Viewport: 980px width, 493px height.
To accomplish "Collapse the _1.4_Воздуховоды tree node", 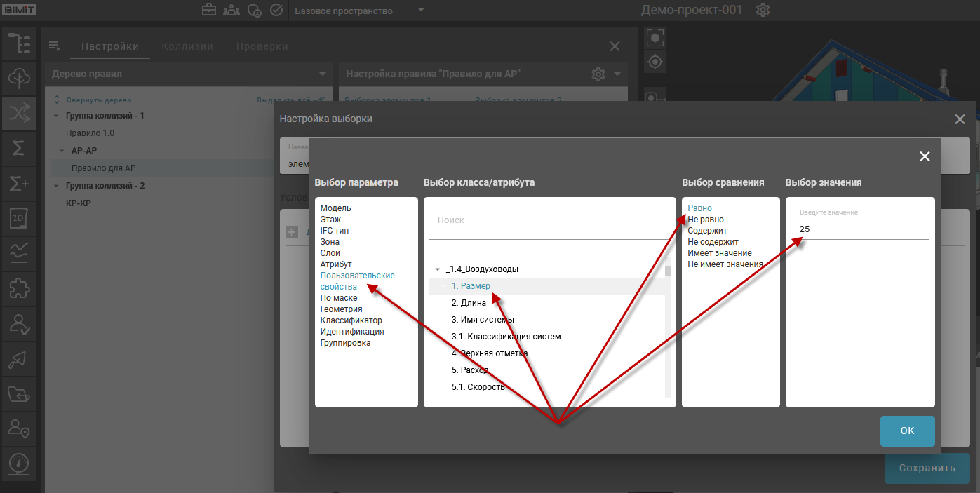I will click(438, 269).
